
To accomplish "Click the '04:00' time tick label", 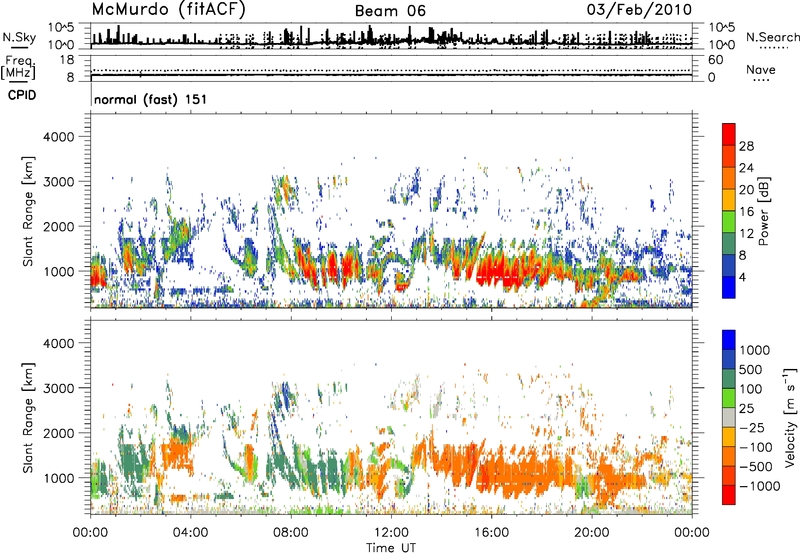I will click(x=190, y=533).
